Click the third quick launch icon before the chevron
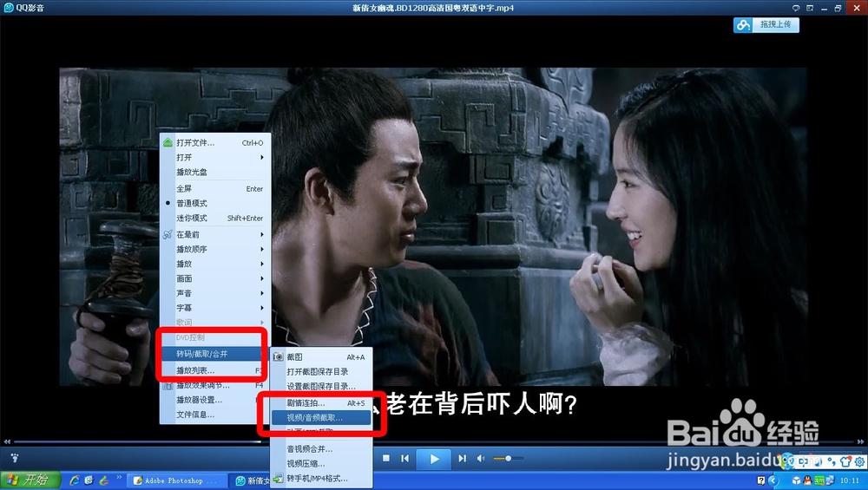Viewport: 868px width, 490px height. [103, 480]
